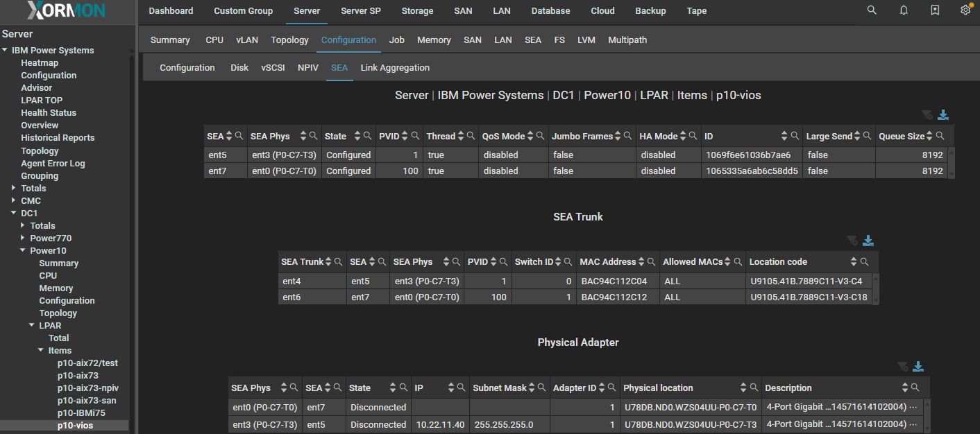Open the notifications bell icon
The height and width of the screenshot is (434, 980).
coord(904,10)
